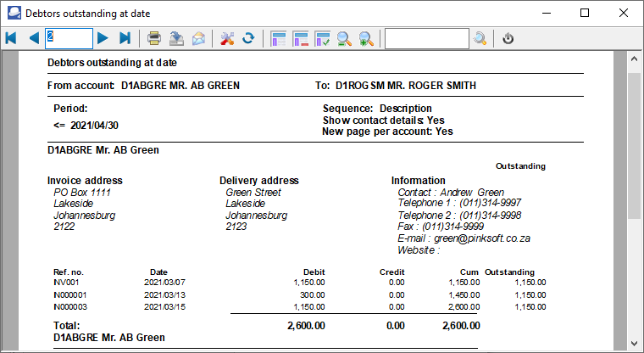644x353 pixels.
Task: Jump to the last report page
Action: 125,38
